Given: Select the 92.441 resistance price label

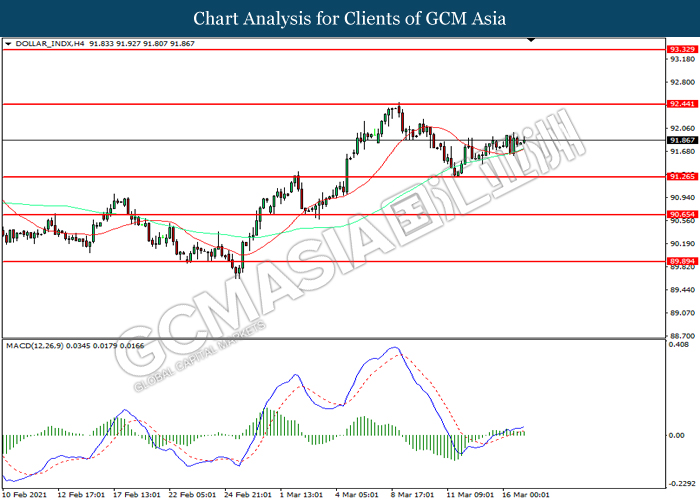Looking at the screenshot, I should click(682, 104).
